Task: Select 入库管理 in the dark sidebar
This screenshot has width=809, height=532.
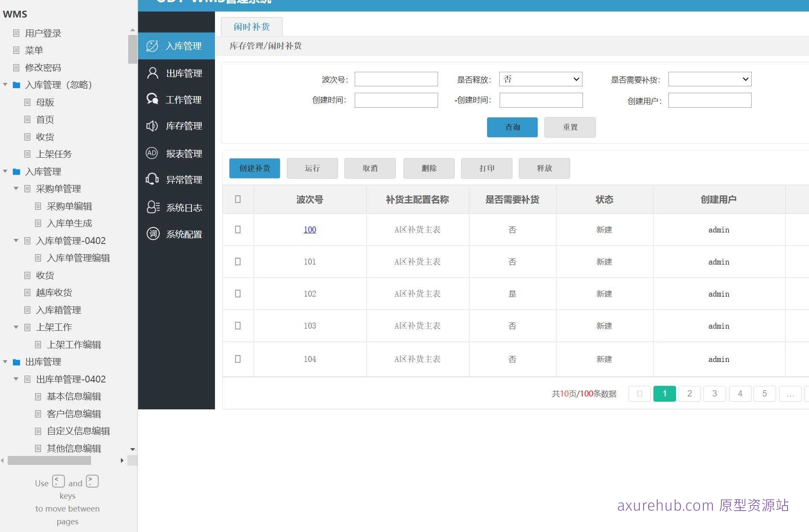Action: [x=177, y=46]
